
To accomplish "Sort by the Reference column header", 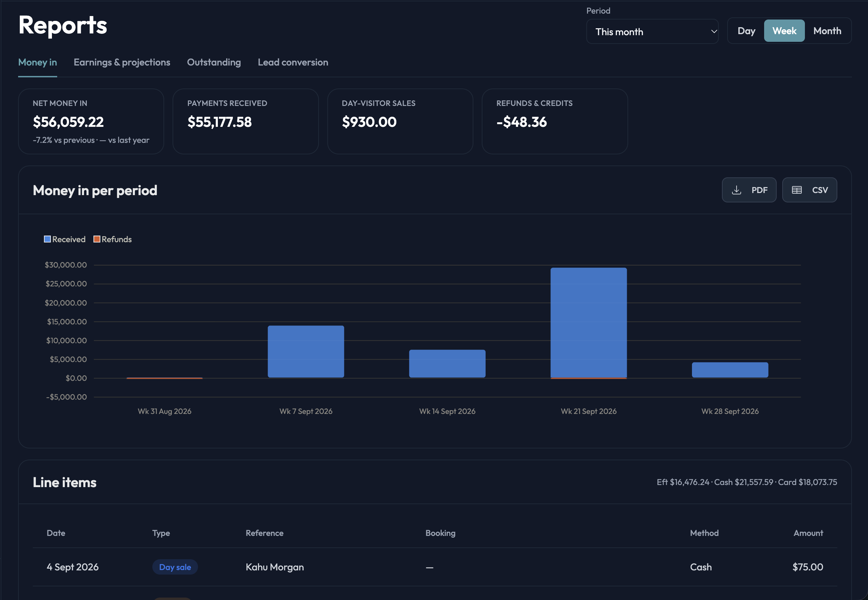I will tap(264, 533).
